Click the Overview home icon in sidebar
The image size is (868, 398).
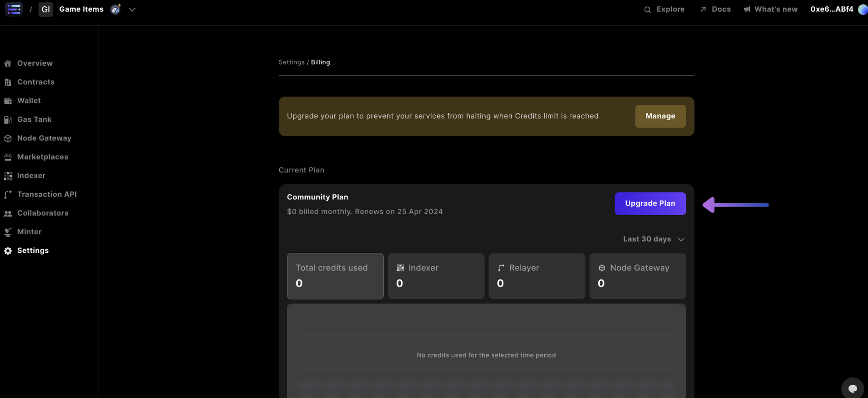[x=8, y=63]
